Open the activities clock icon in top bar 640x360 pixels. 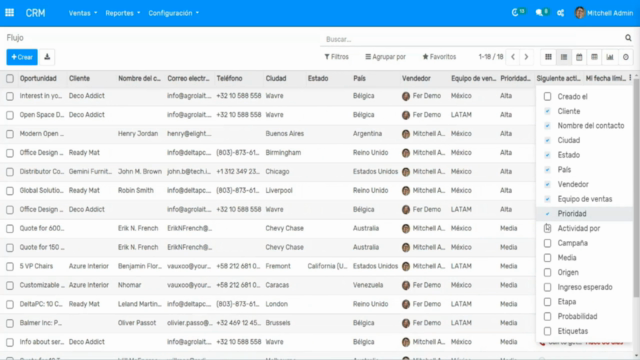[x=515, y=13]
